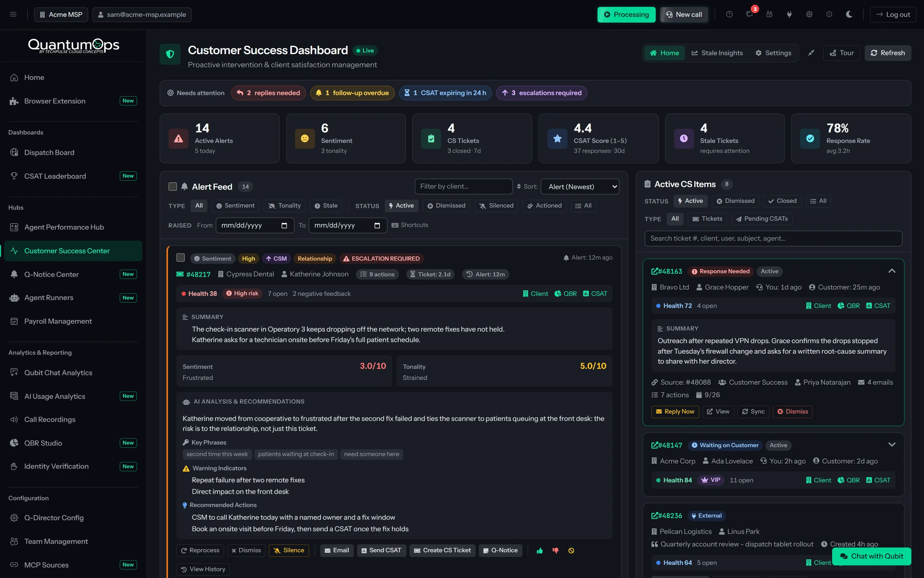Open View History on the alert
Viewport: 924px width, 578px height.
203,569
